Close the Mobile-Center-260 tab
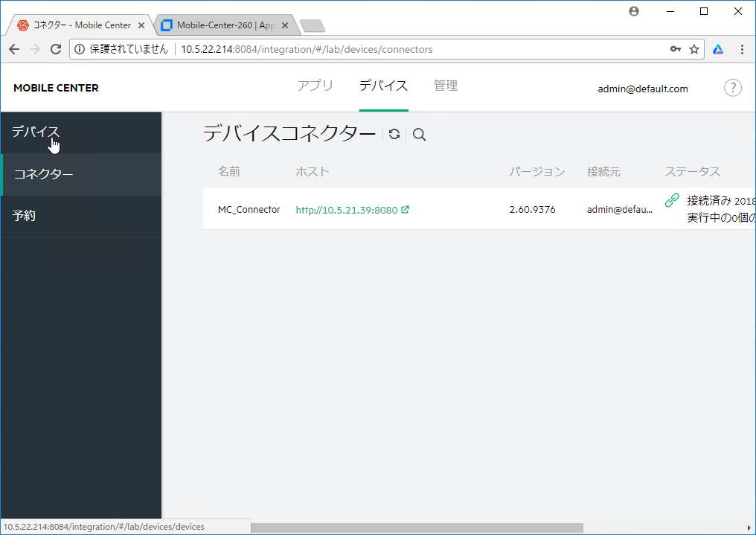 click(x=285, y=25)
